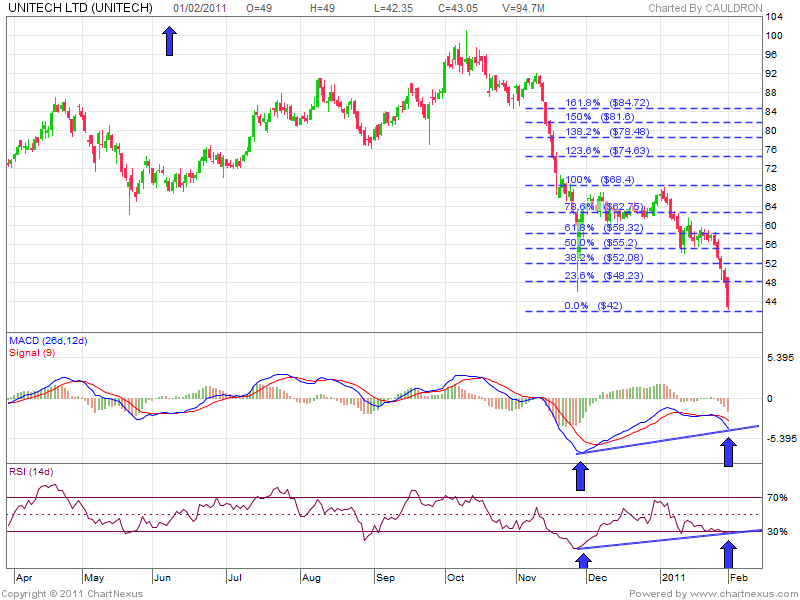Click the UNITECH LTD (UNITECH) chart title
The width and height of the screenshot is (800, 600).
pos(80,8)
